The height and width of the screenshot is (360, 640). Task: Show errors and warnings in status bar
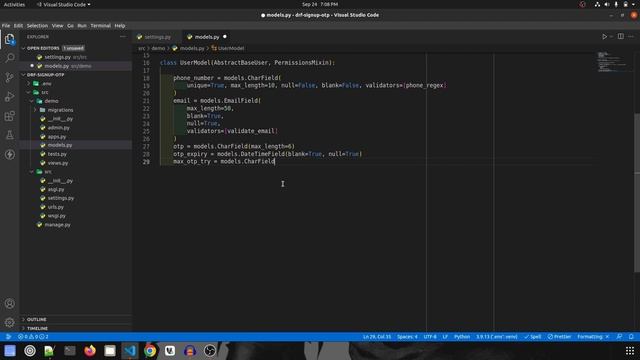click(33, 337)
